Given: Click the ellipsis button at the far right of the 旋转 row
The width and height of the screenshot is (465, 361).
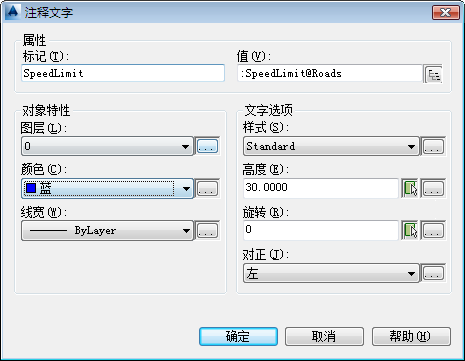Looking at the screenshot, I should pos(433,230).
